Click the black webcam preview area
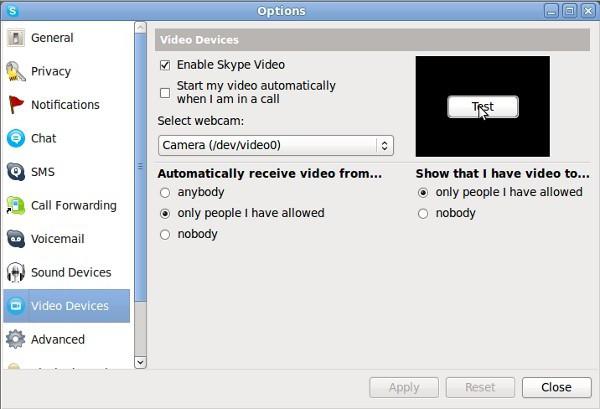The image size is (600, 409). pyautogui.click(x=483, y=106)
